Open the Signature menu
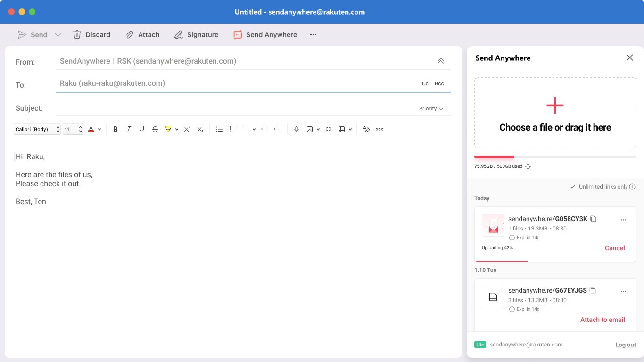 click(x=196, y=35)
